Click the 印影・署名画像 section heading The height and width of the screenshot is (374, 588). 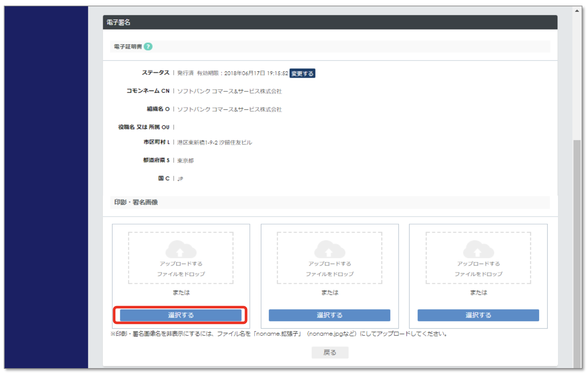[135, 202]
